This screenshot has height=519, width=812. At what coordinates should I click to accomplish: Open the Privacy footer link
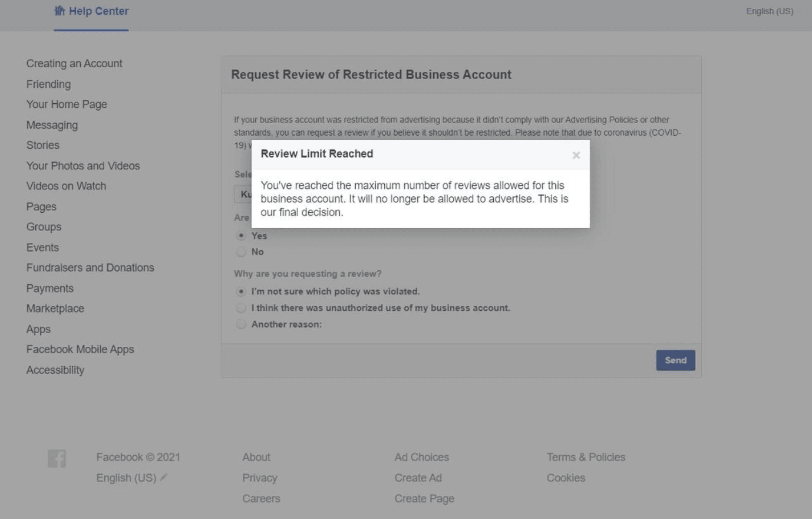(260, 478)
